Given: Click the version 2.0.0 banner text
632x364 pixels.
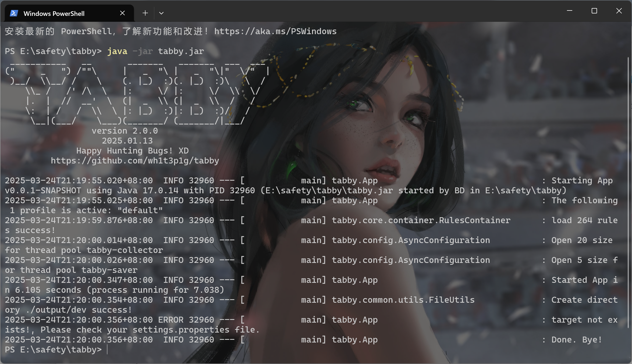Looking at the screenshot, I should tap(125, 131).
